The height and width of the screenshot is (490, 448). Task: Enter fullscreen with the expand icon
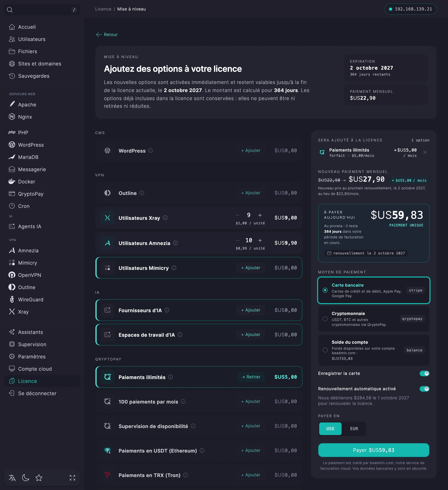pos(72,478)
